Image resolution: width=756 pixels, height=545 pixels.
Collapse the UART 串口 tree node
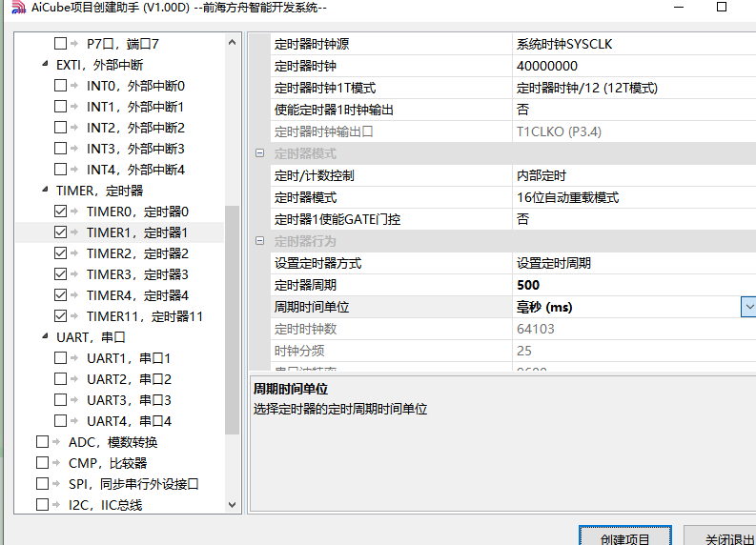(x=45, y=336)
